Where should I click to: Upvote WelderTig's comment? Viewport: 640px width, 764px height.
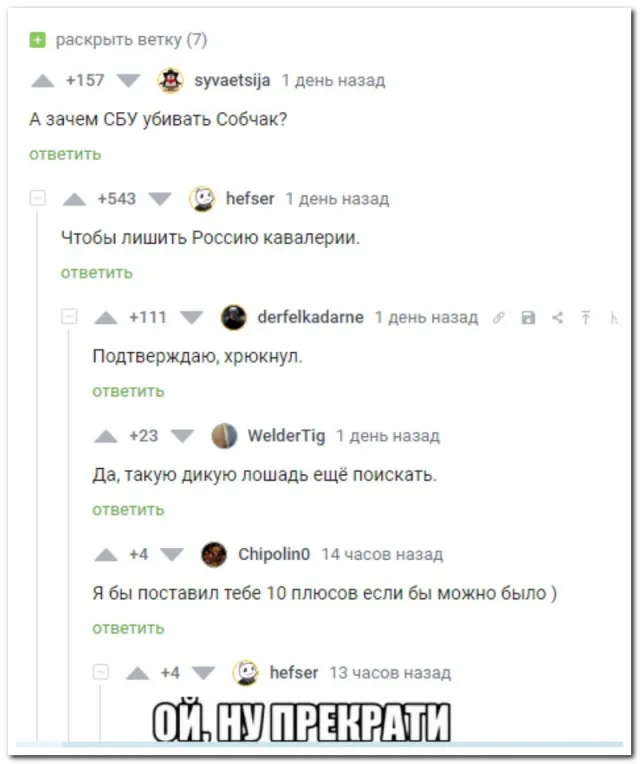tap(106, 436)
